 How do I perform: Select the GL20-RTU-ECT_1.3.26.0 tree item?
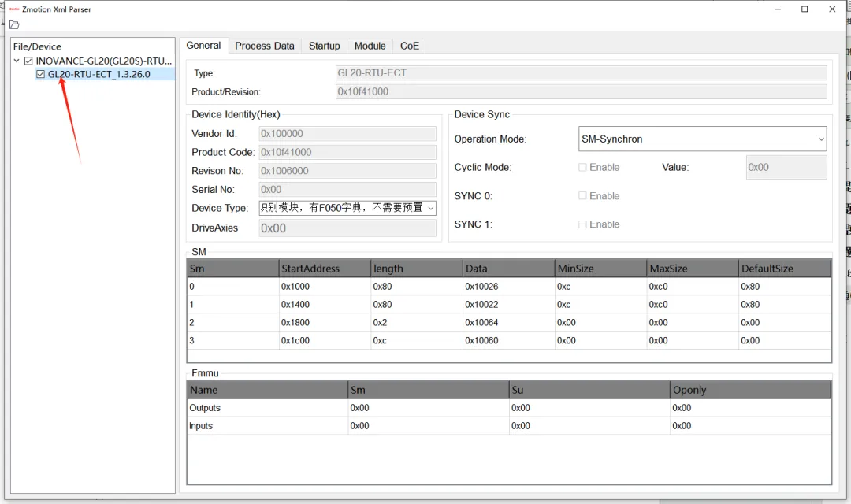point(98,74)
